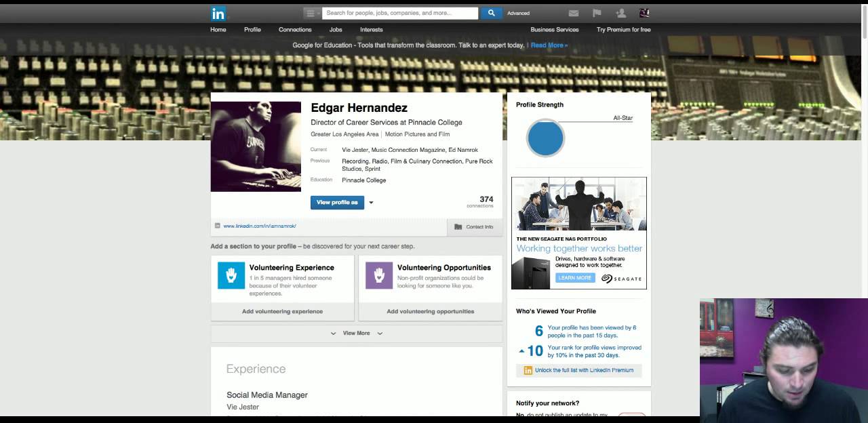
Task: Click the gold LinkedIn Premium icon
Action: click(x=528, y=370)
